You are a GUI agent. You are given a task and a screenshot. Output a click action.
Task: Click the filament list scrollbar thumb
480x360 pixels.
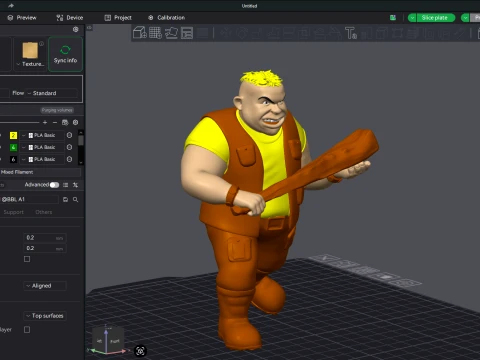point(81,140)
